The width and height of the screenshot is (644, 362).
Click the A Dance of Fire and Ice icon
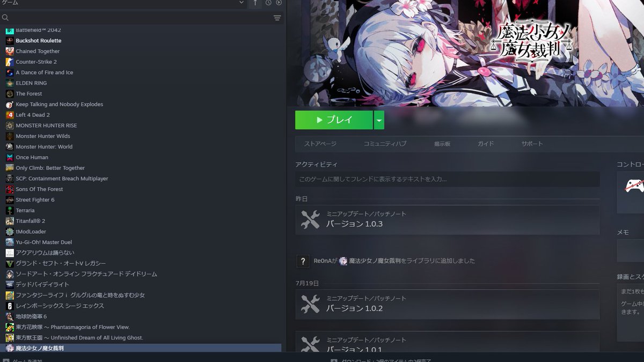10,72
